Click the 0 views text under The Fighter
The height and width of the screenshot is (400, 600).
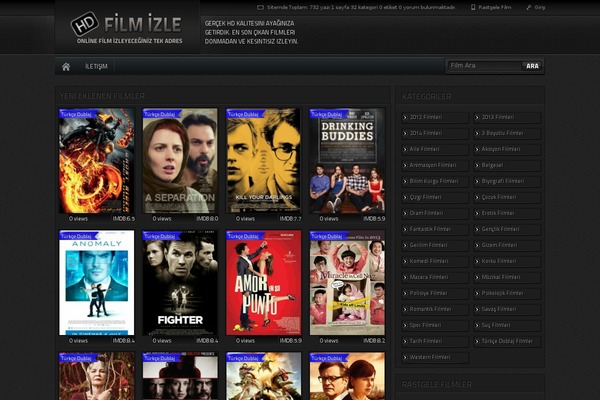162,340
